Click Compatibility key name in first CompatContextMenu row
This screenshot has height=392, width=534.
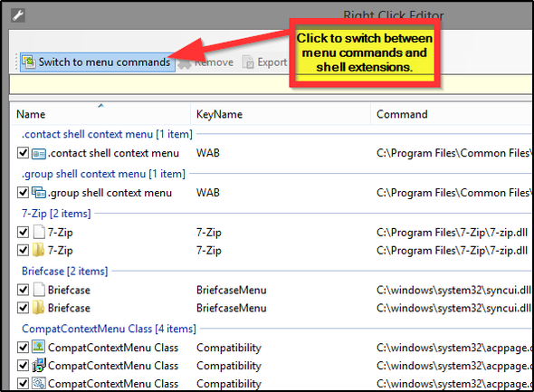[x=229, y=348]
